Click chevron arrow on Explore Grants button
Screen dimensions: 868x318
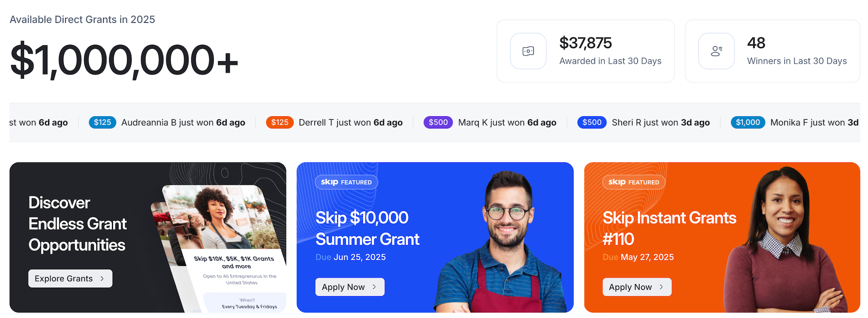[102, 279]
